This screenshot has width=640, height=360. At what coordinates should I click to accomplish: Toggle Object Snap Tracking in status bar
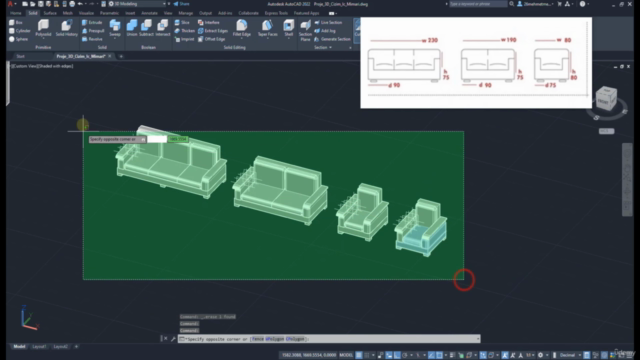tap(431, 355)
